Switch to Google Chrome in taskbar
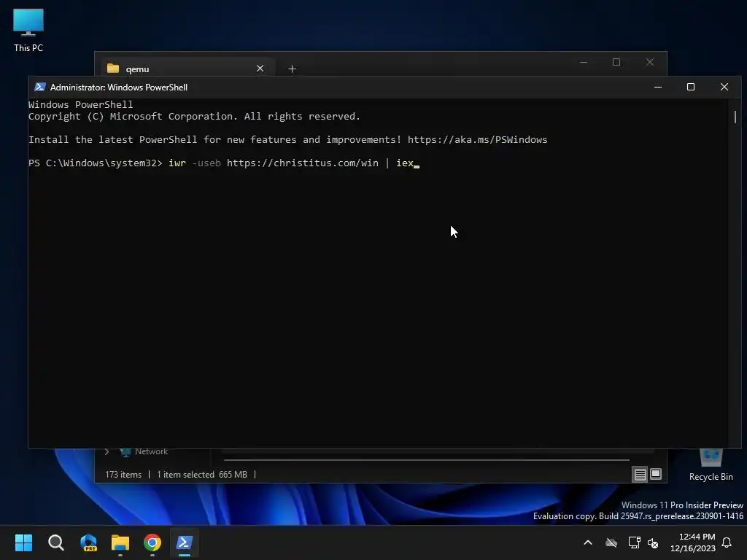The width and height of the screenshot is (747, 560). pos(152,542)
